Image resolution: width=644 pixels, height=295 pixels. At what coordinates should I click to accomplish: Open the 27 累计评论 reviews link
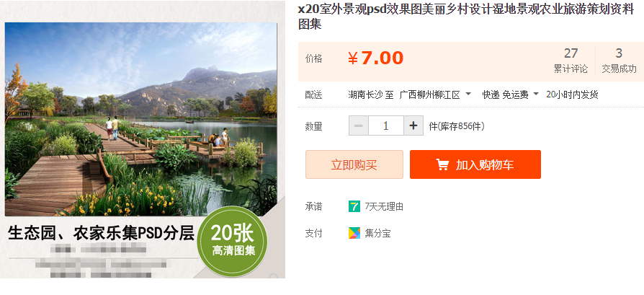pyautogui.click(x=571, y=61)
